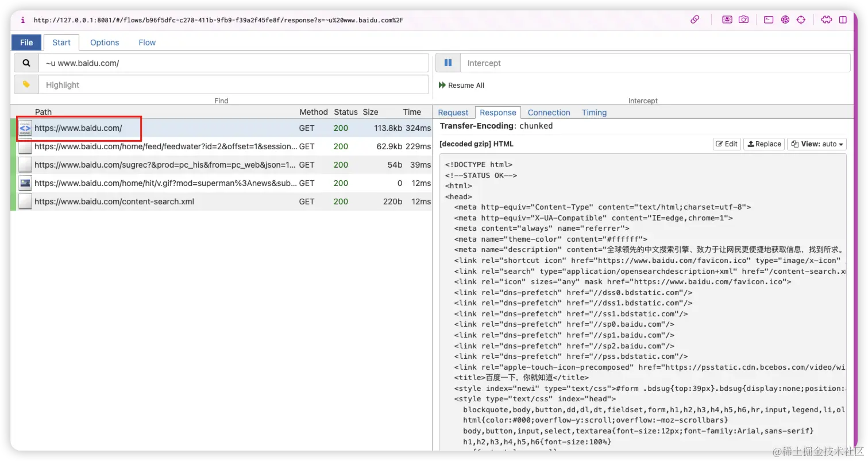This screenshot has width=868, height=461.
Task: Click the Transfer-Encoding header line
Action: [496, 126]
